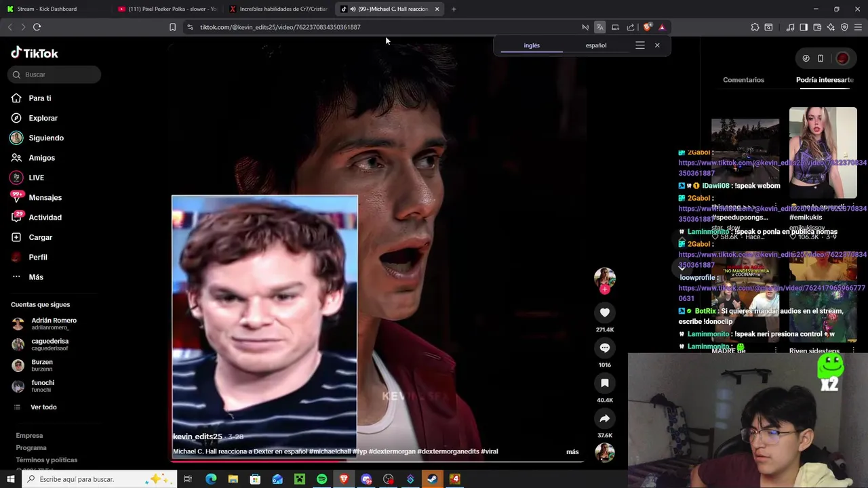Open the creator avatar beside the video
This screenshot has height=488, width=868.
click(604, 277)
